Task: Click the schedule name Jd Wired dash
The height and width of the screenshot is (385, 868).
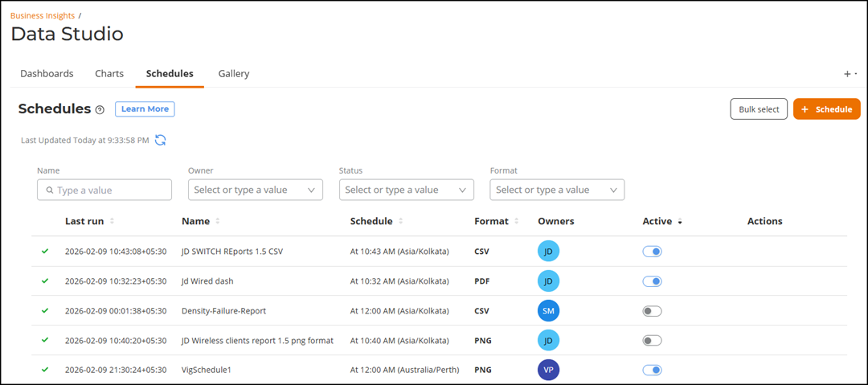Action: click(x=207, y=281)
